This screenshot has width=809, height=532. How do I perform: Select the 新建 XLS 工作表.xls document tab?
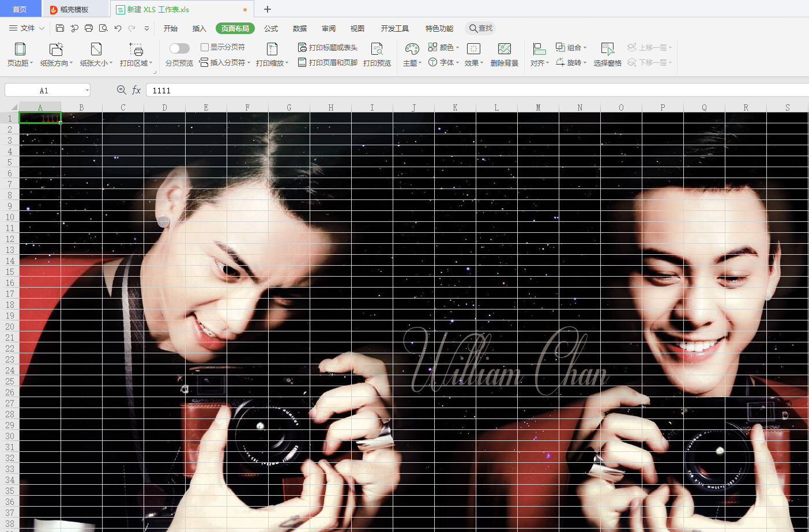pyautogui.click(x=182, y=9)
